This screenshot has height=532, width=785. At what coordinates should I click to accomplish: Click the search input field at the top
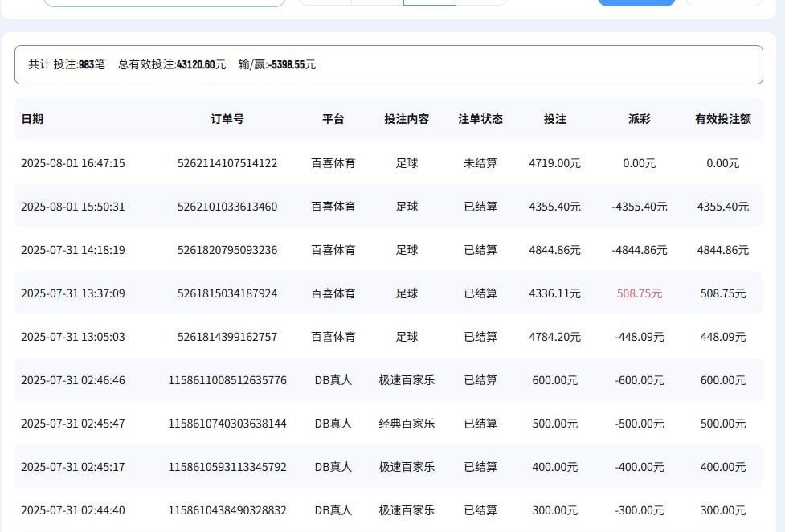pos(165,1)
